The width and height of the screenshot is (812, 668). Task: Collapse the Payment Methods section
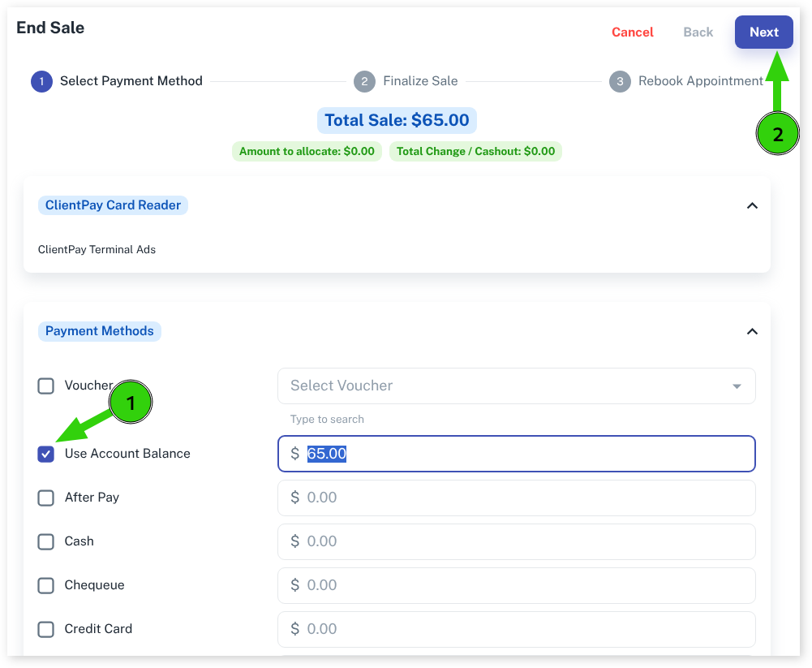(x=752, y=331)
